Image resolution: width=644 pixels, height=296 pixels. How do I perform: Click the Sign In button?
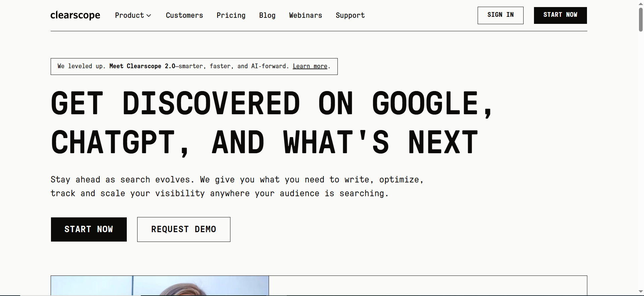click(500, 15)
